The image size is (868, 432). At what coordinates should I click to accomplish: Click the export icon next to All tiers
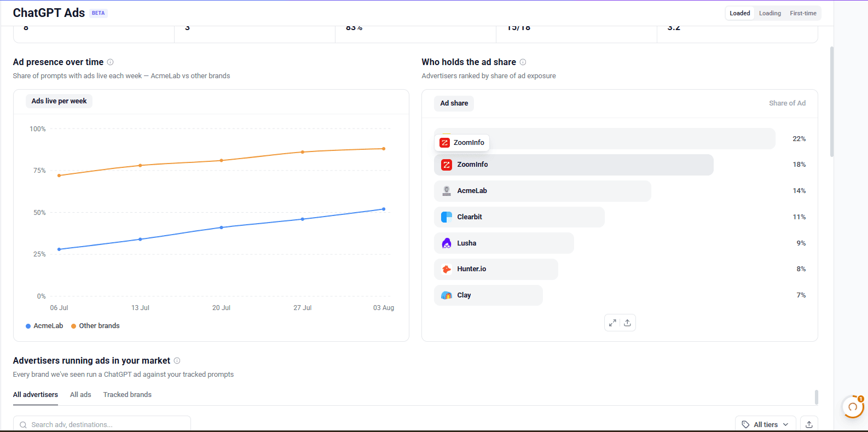[809, 424]
